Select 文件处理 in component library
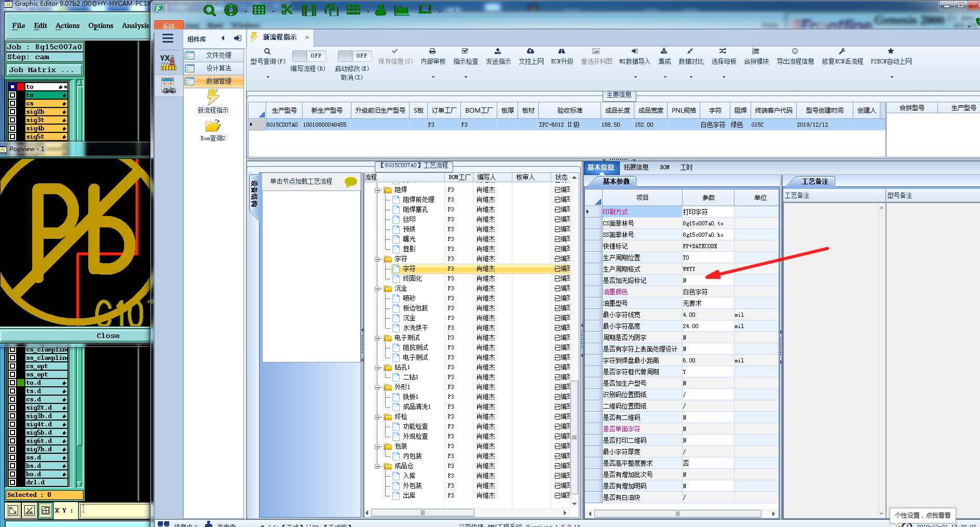 coord(214,55)
